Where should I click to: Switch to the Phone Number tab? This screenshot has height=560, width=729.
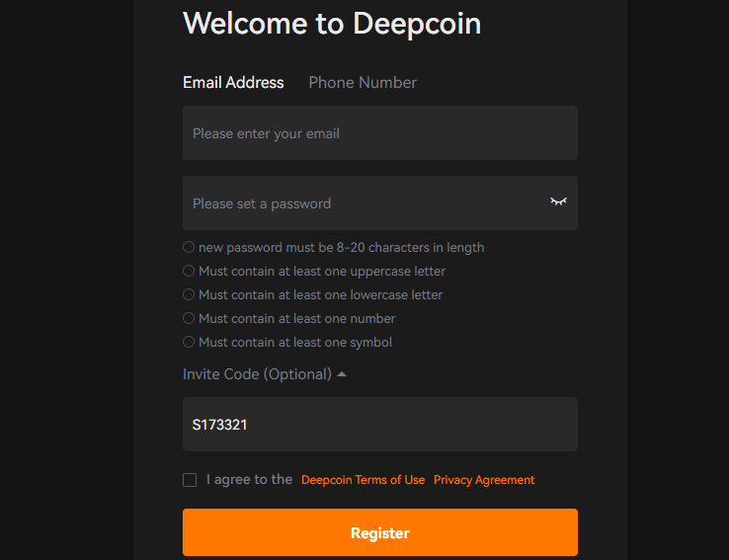point(363,83)
